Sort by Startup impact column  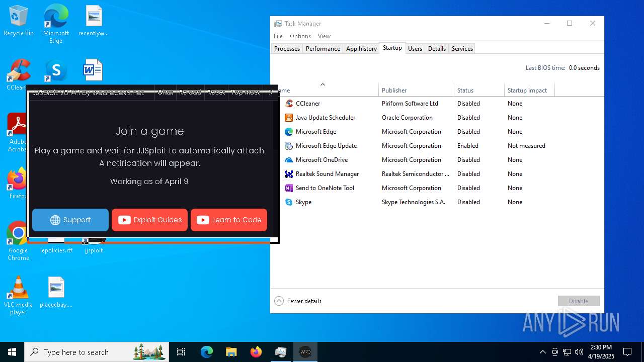[x=529, y=90]
